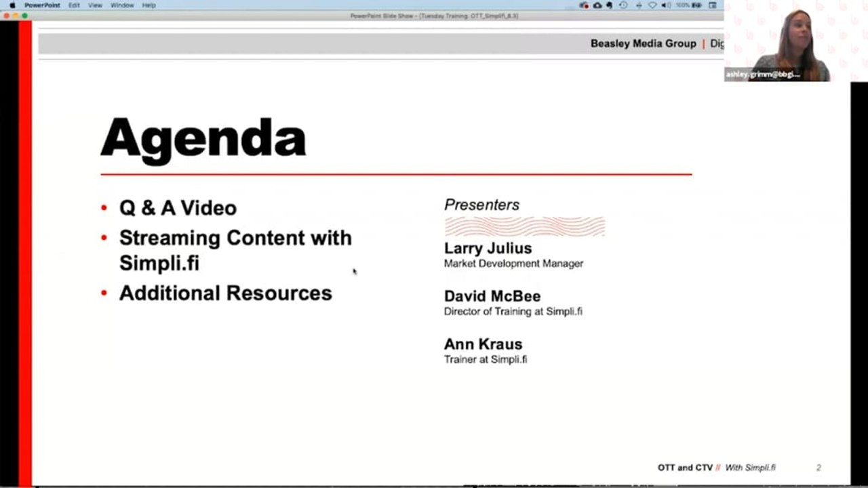This screenshot has width=868, height=488.
Task: Close the PowerPoint slide show window
Action: point(6,16)
